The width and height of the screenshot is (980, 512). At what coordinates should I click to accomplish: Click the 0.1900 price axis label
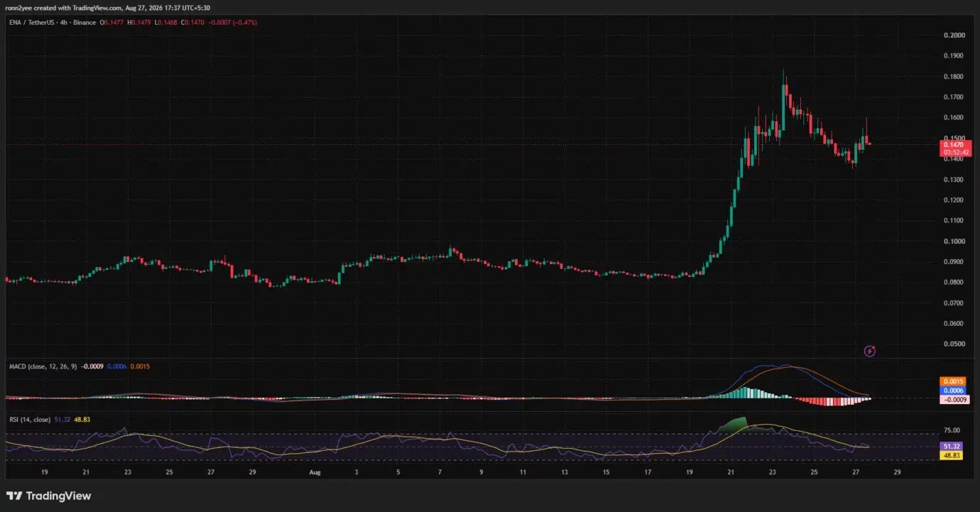tap(954, 56)
